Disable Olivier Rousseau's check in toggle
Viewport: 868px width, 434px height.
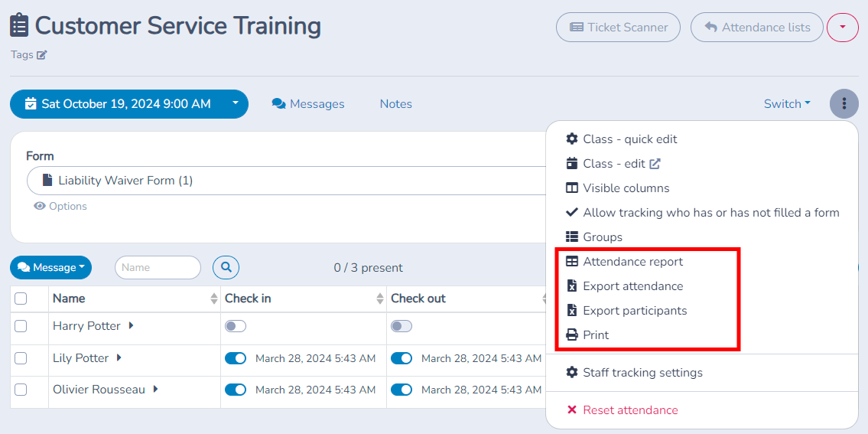[x=236, y=390]
